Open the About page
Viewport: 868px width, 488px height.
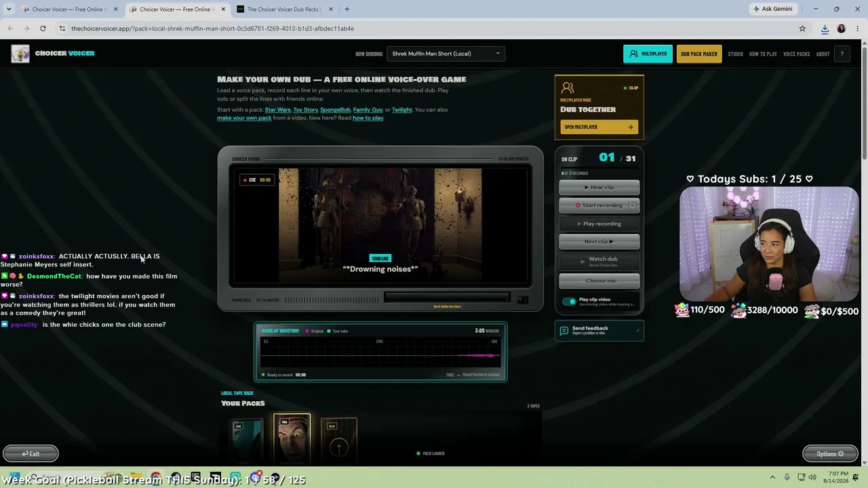(823, 54)
